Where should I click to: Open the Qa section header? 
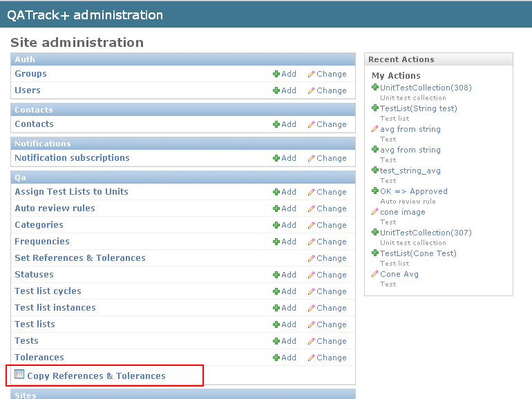click(20, 177)
